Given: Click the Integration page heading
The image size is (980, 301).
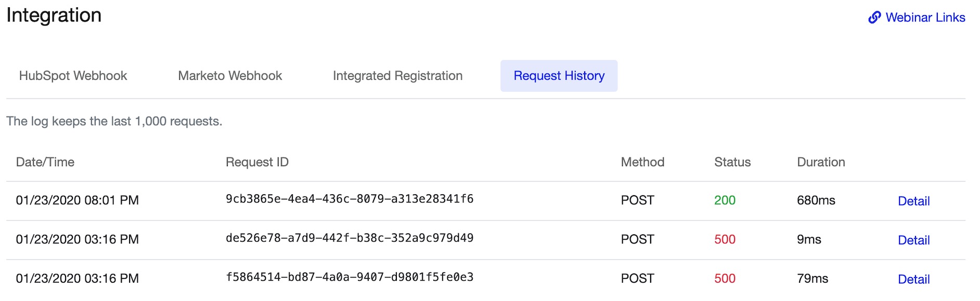Looking at the screenshot, I should [54, 16].
